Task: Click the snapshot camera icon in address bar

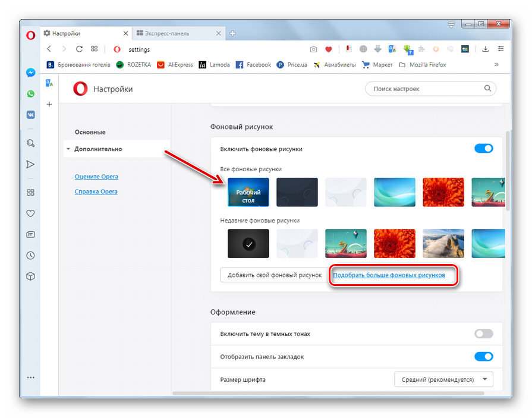Action: click(313, 49)
